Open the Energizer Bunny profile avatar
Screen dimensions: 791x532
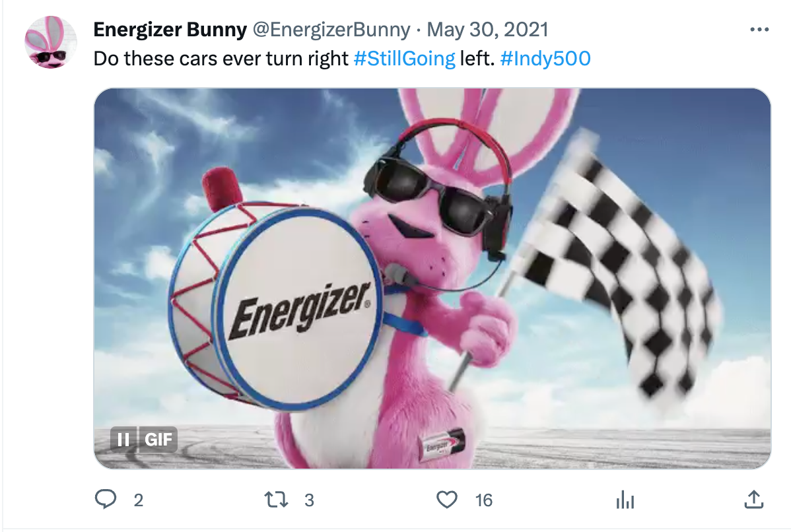pos(50,42)
